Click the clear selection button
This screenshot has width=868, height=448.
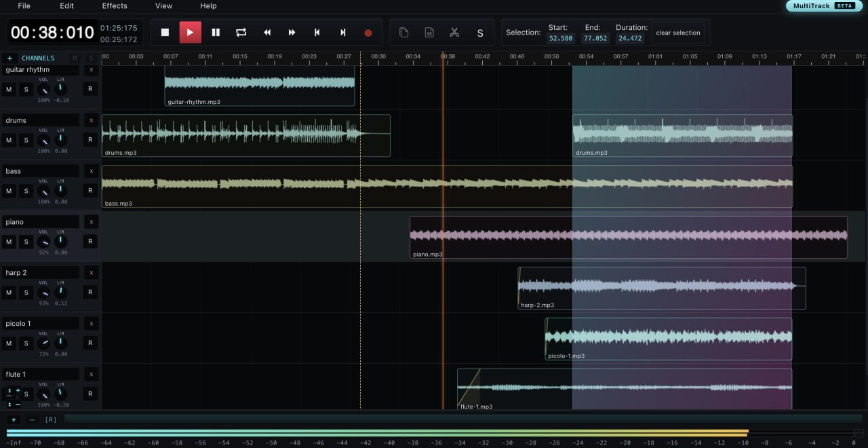[x=678, y=33]
